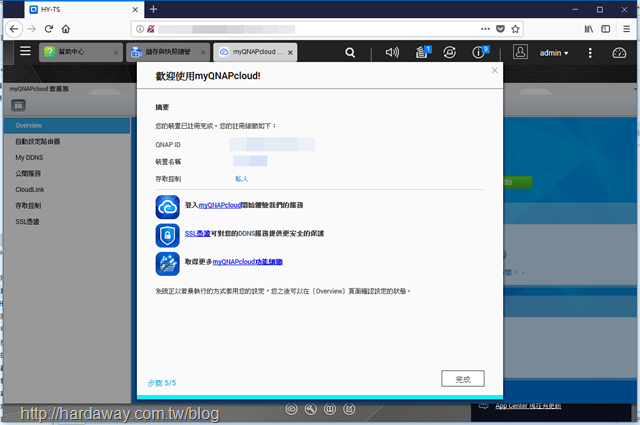Open Firefox page actions ellipsis
This screenshot has height=425, width=640.
[485, 29]
